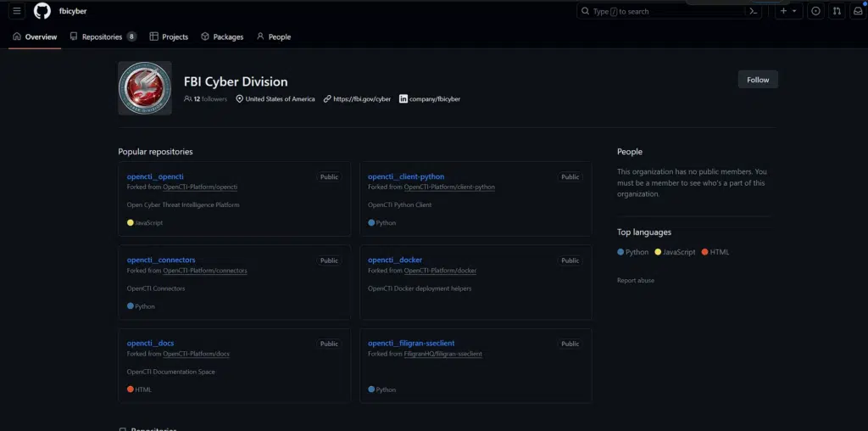Open the command palette icon
Screen dimensions: 868x431
pos(752,11)
